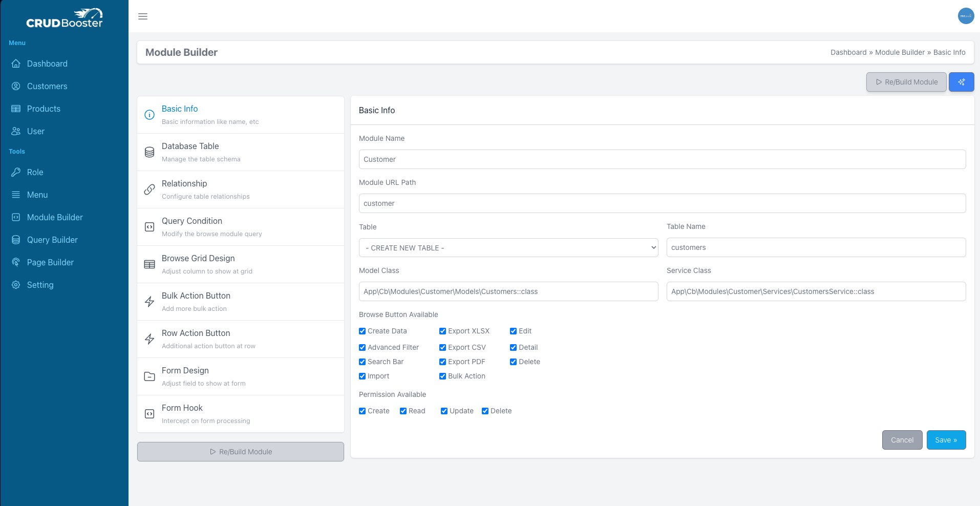Image resolution: width=980 pixels, height=506 pixels.
Task: Uncheck Export XLSX option
Action: (442, 331)
